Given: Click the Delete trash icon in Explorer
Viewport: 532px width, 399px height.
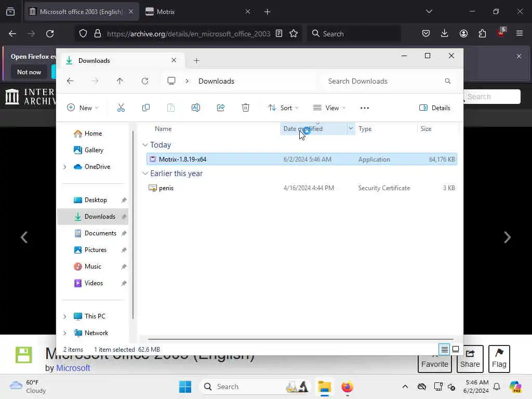Looking at the screenshot, I should point(246,108).
